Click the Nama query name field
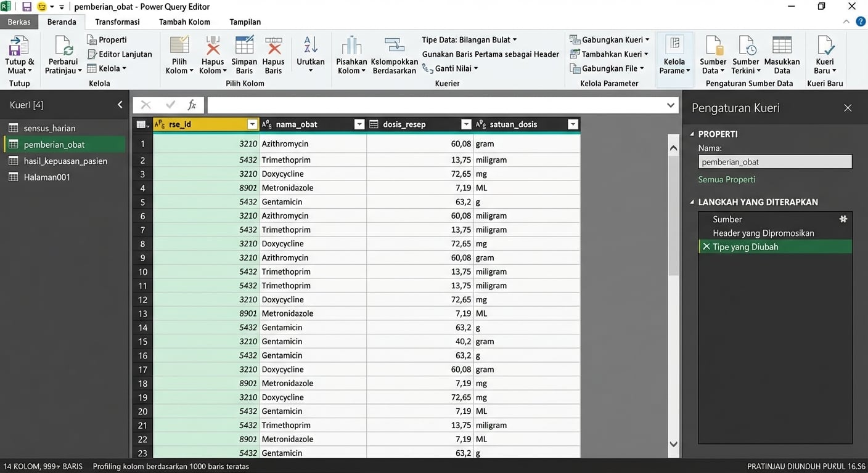This screenshot has height=473, width=868. coord(774,161)
